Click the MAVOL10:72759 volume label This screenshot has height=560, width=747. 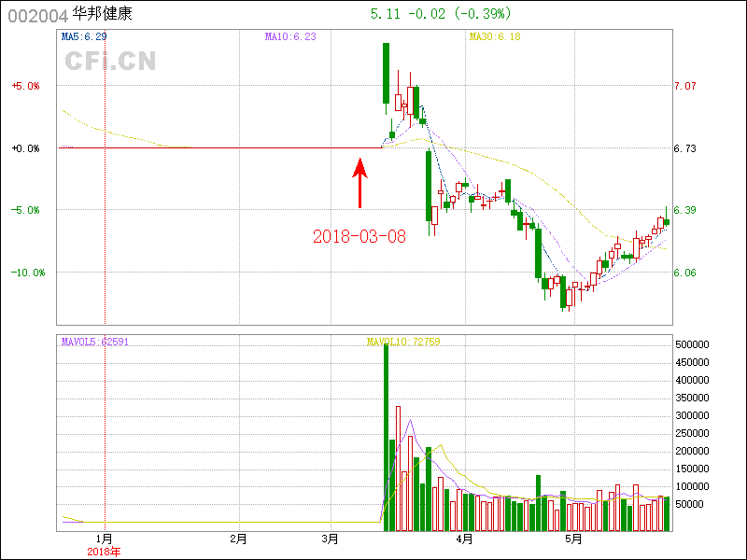click(403, 342)
